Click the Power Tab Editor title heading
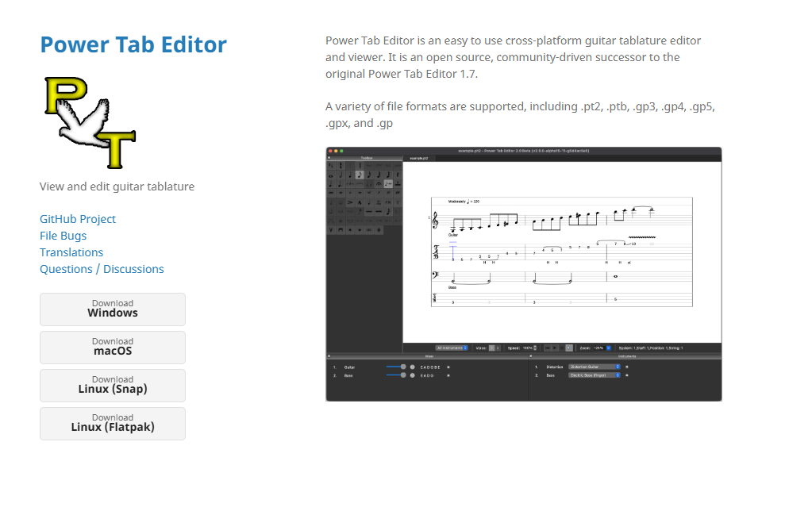 133,44
